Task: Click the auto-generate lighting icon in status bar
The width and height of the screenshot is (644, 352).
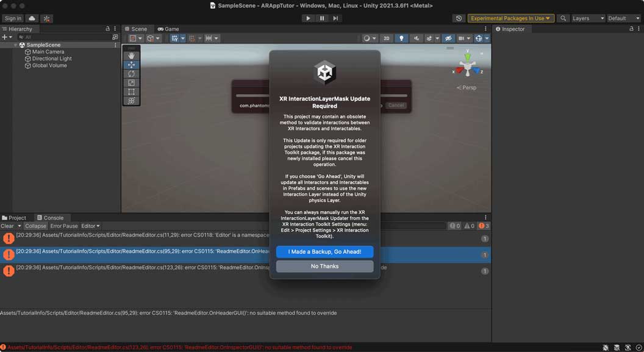Action: pos(628,348)
